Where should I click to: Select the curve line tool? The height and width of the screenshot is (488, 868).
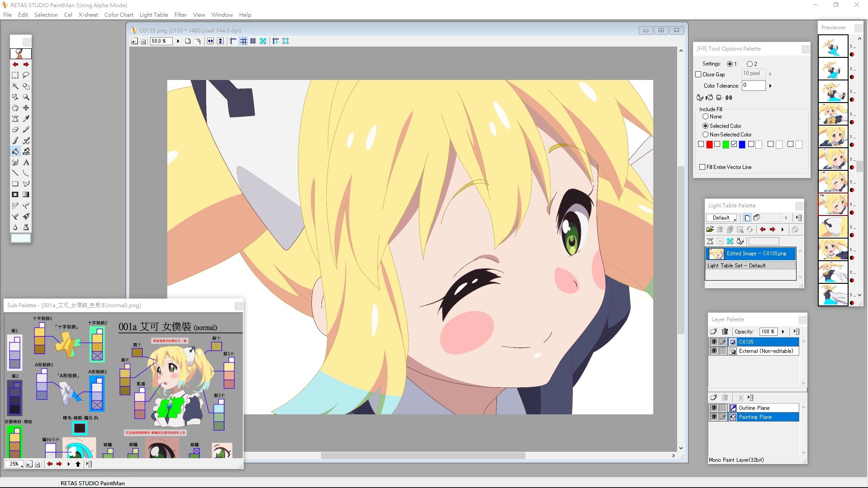coord(26,173)
